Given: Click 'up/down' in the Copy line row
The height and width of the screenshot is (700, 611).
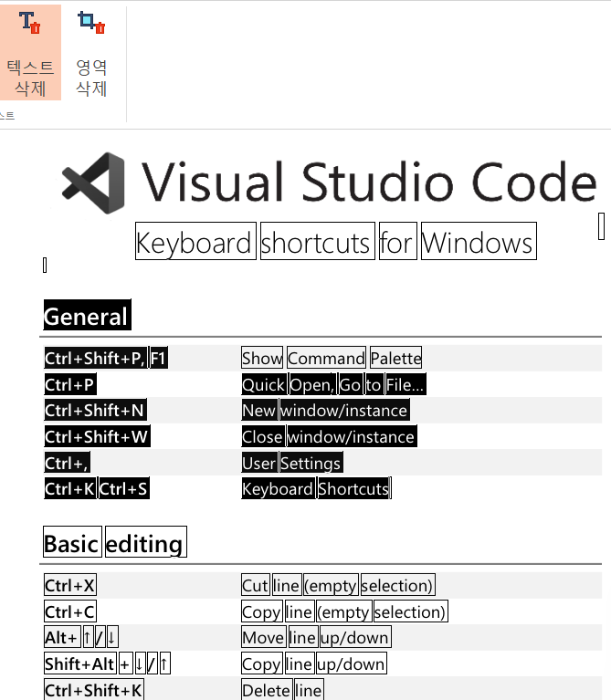Looking at the screenshot, I should (x=352, y=663).
